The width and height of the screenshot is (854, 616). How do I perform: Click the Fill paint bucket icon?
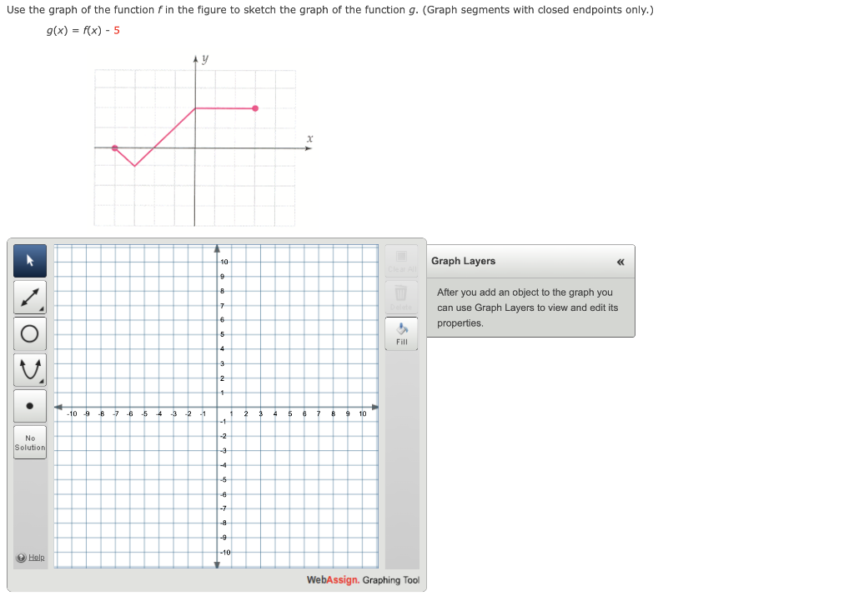click(401, 332)
